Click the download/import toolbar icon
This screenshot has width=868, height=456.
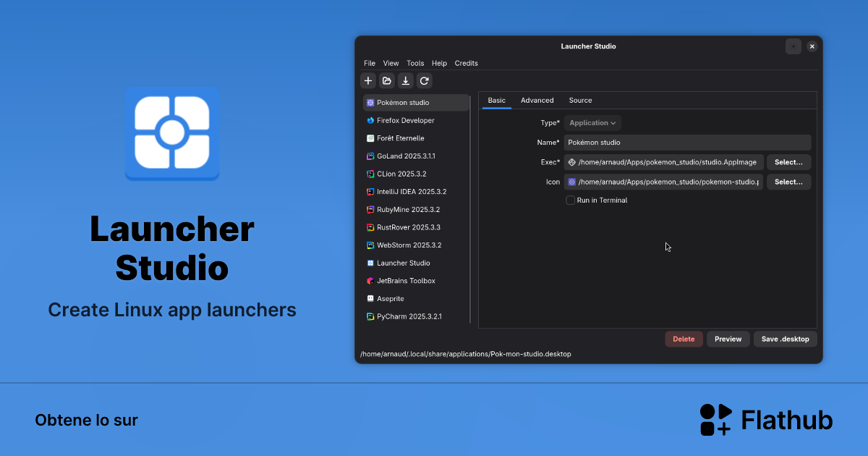(x=406, y=80)
